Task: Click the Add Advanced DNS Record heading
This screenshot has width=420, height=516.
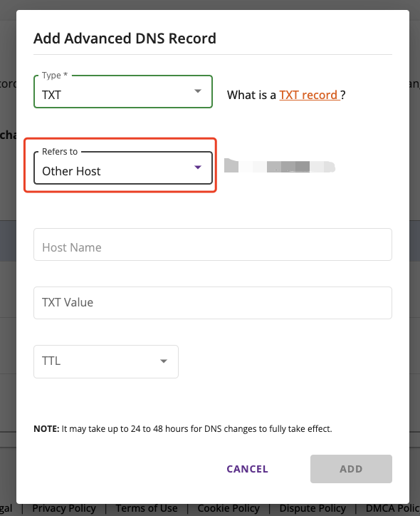Action: (x=125, y=38)
